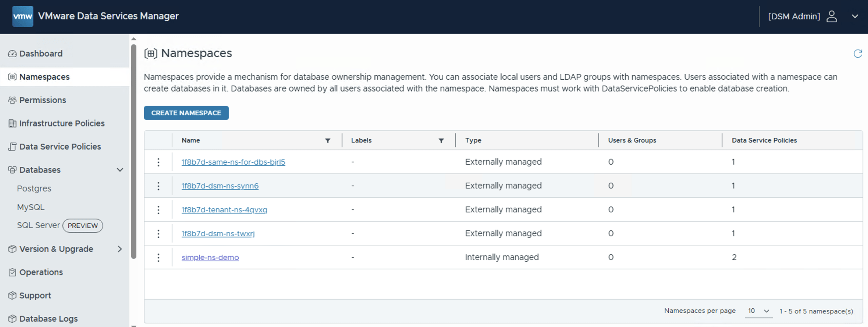Open actions menu for 1f8b7d-dsm-ns-synn6
The width and height of the screenshot is (868, 327).
coord(158,186)
